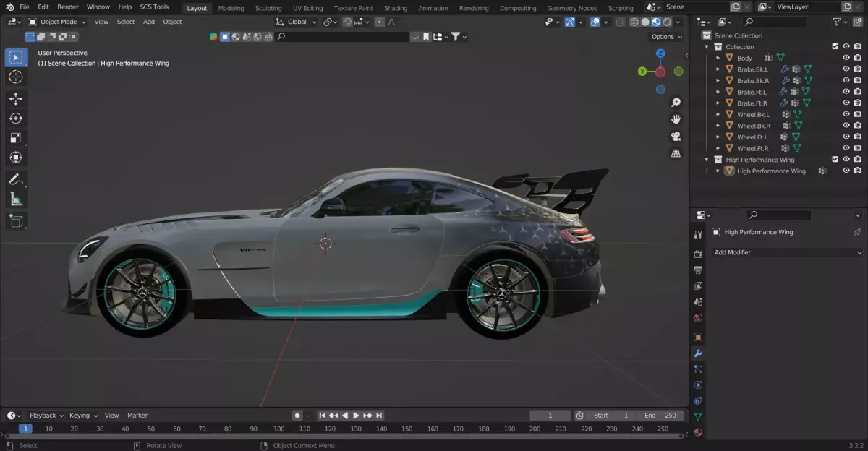Open the Physics properties tab icon

point(698,385)
